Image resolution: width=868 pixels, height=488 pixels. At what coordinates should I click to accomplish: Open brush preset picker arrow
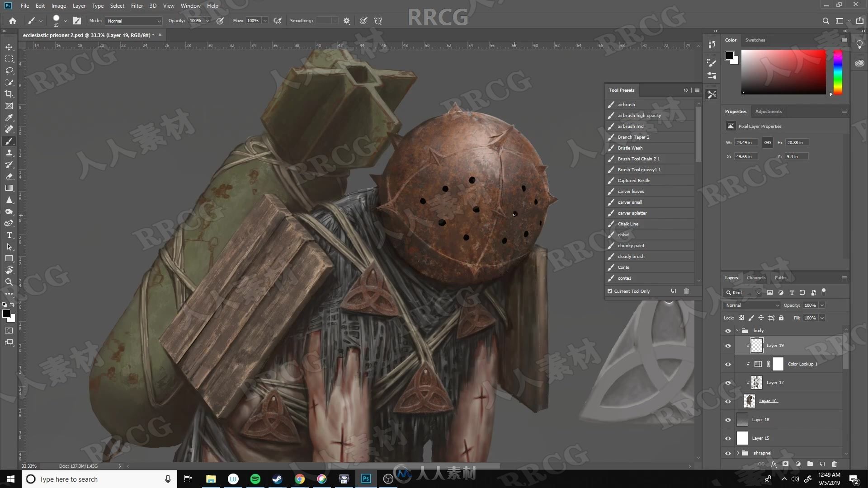tap(66, 21)
